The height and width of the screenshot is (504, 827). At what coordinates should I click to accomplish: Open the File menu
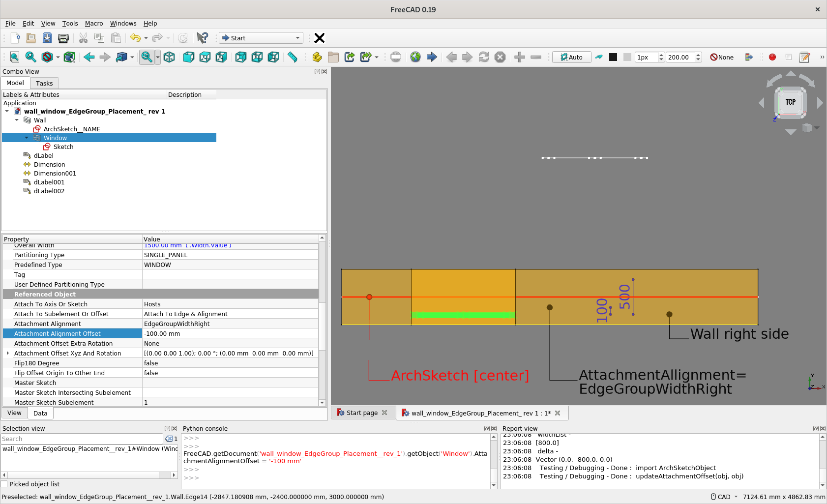(10, 23)
